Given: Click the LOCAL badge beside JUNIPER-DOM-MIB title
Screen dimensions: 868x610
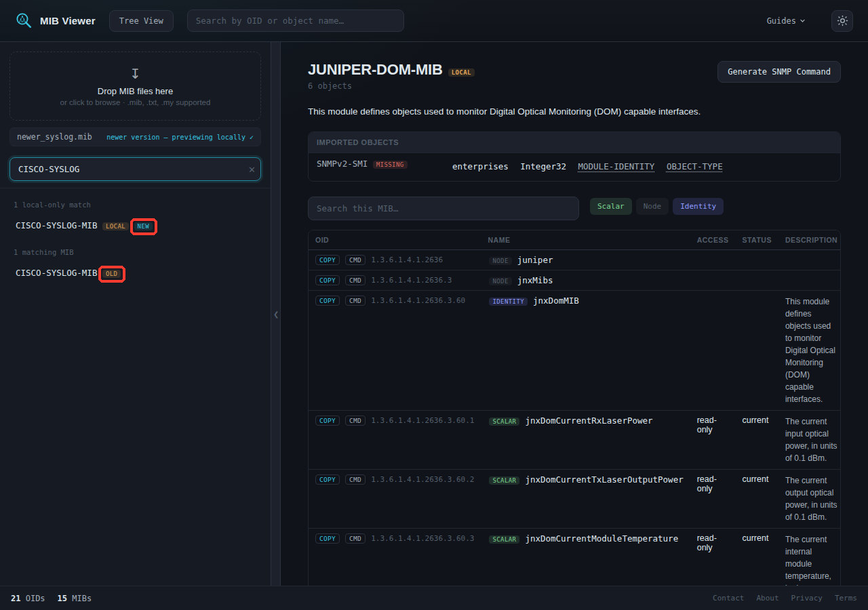Looking at the screenshot, I should click(x=461, y=73).
